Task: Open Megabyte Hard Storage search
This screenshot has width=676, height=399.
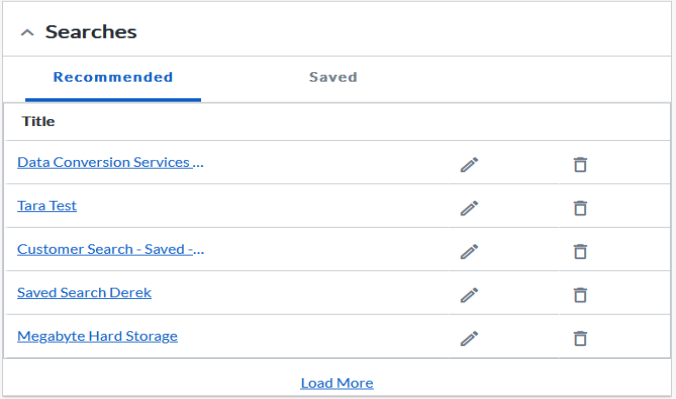Action: (x=97, y=336)
